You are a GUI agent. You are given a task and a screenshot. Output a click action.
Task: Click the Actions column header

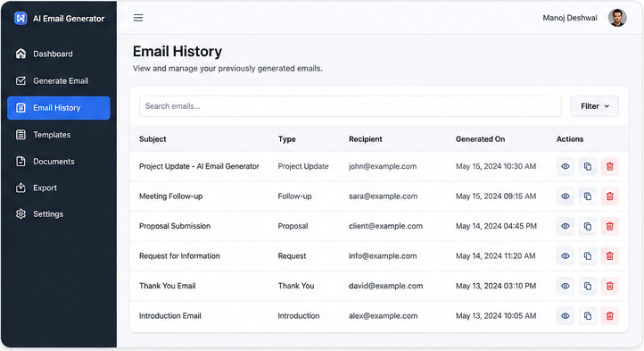pos(570,139)
